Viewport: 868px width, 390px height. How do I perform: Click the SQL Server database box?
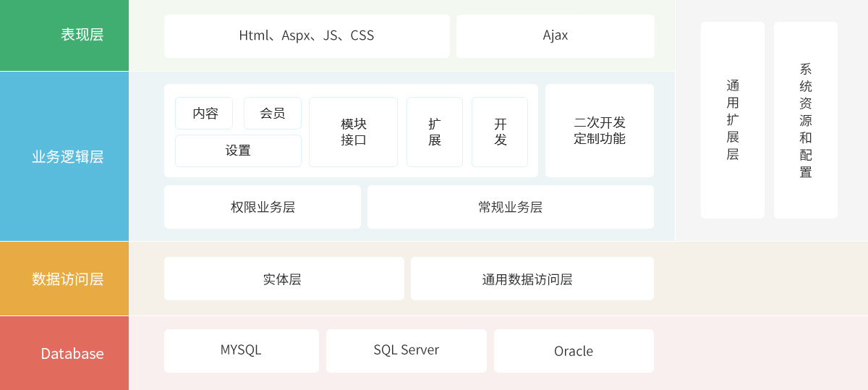coord(406,351)
